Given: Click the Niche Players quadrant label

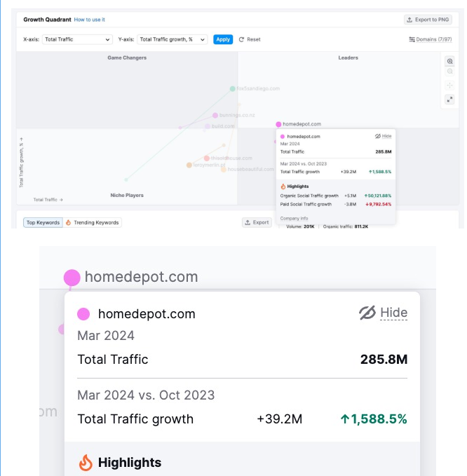Looking at the screenshot, I should (127, 195).
